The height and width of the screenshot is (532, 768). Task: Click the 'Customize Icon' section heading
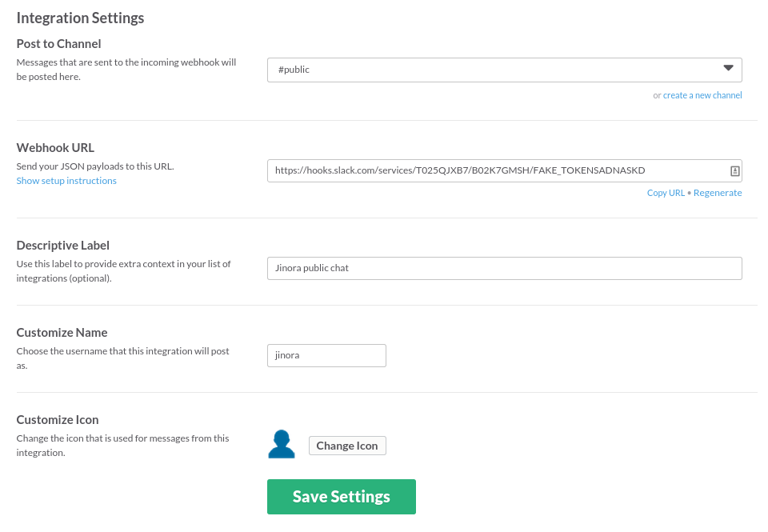point(58,419)
